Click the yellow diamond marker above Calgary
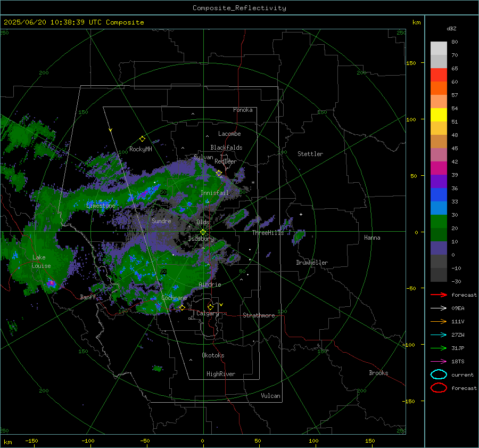This screenshot has width=479, height=448. pos(210,307)
